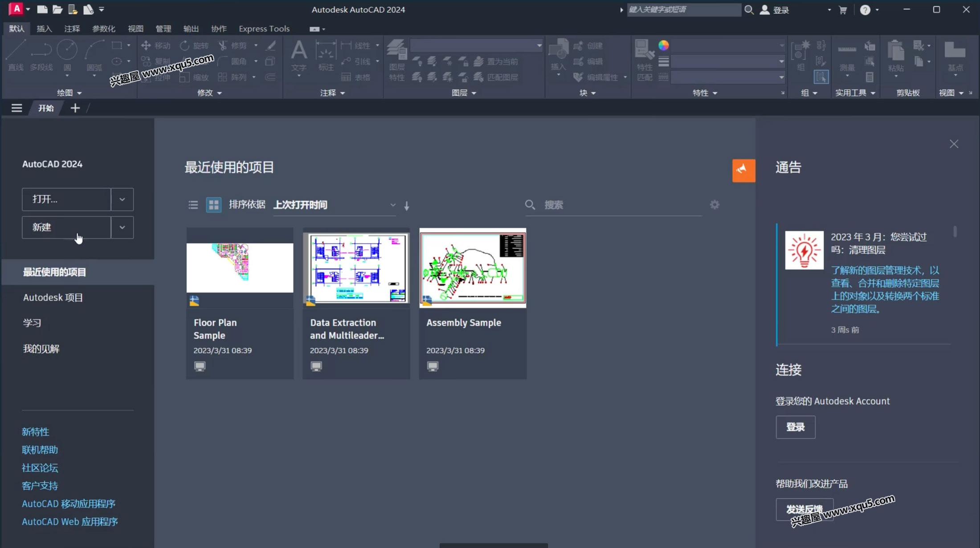Image resolution: width=980 pixels, height=548 pixels.
Task: Click the announcement panel scrollbar
Action: click(x=955, y=231)
